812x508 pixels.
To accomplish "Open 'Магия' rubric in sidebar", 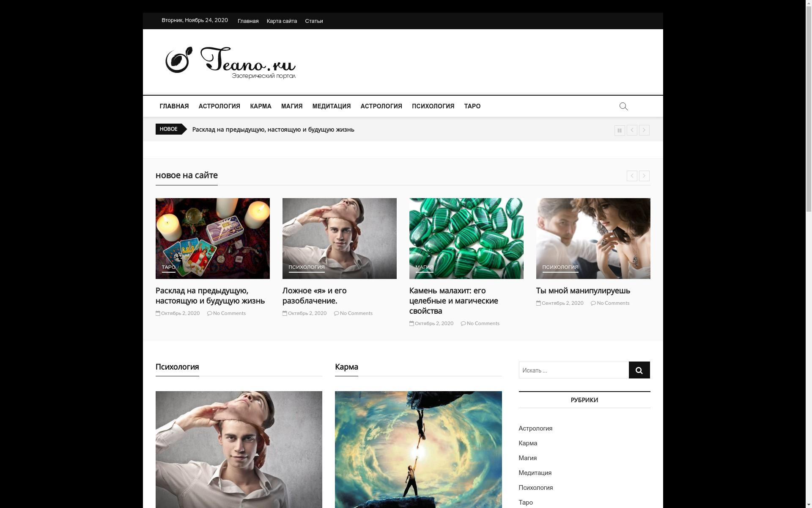I will click(x=527, y=458).
